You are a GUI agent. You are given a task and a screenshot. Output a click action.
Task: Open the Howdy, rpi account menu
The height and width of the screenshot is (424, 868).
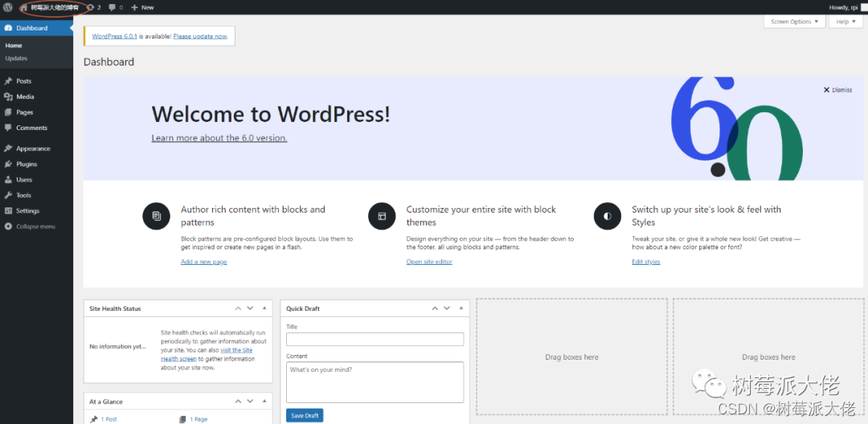tap(846, 7)
